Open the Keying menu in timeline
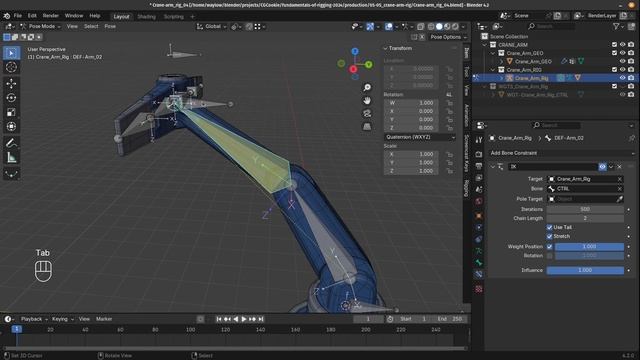 tap(62, 319)
